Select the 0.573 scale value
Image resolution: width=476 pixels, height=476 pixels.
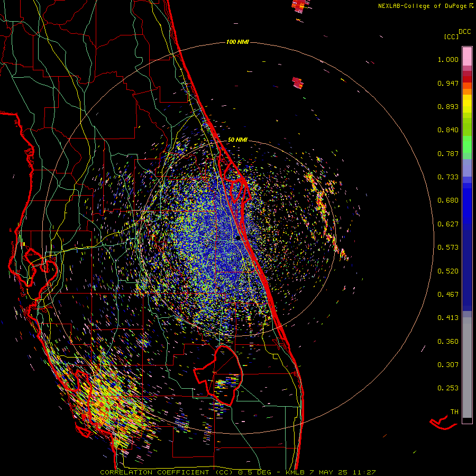[x=448, y=248]
